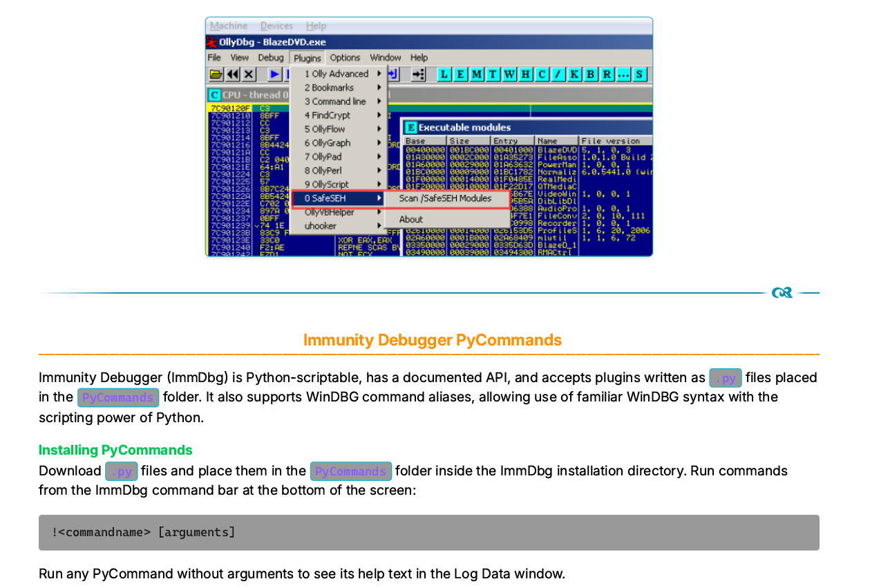Open Windows list with W toolbar button
This screenshot has height=588, width=870.
tap(509, 74)
